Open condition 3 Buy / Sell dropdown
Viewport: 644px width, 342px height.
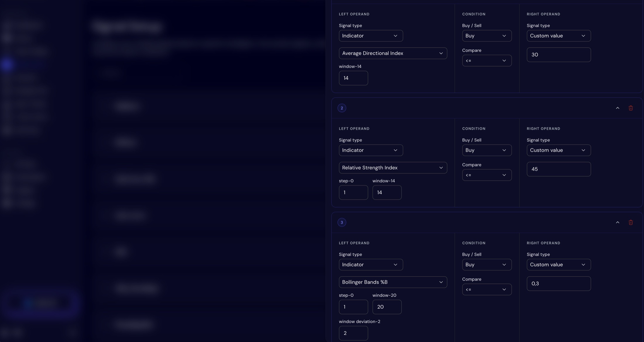[x=487, y=264]
